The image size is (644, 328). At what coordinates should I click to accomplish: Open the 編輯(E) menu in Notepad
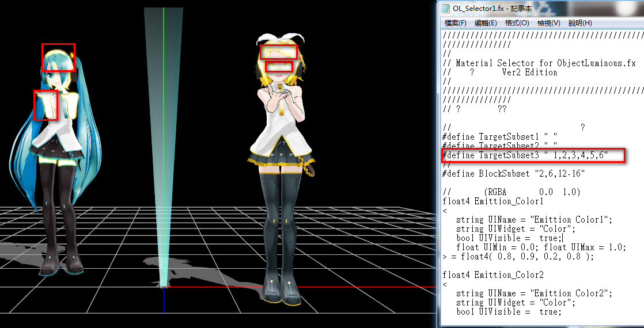(486, 23)
